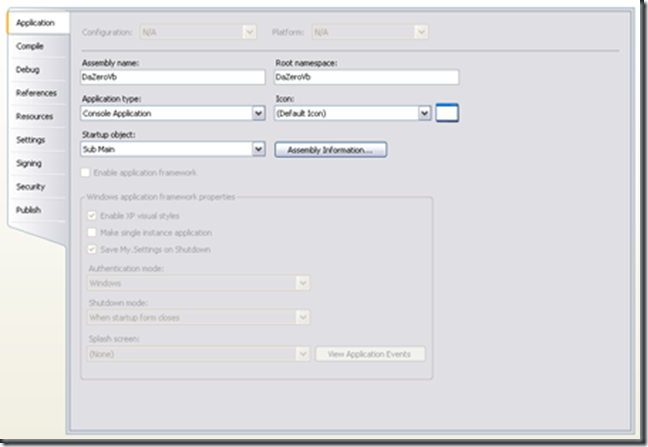Open the Debug tab
Screen dimensions: 648x447
point(28,69)
